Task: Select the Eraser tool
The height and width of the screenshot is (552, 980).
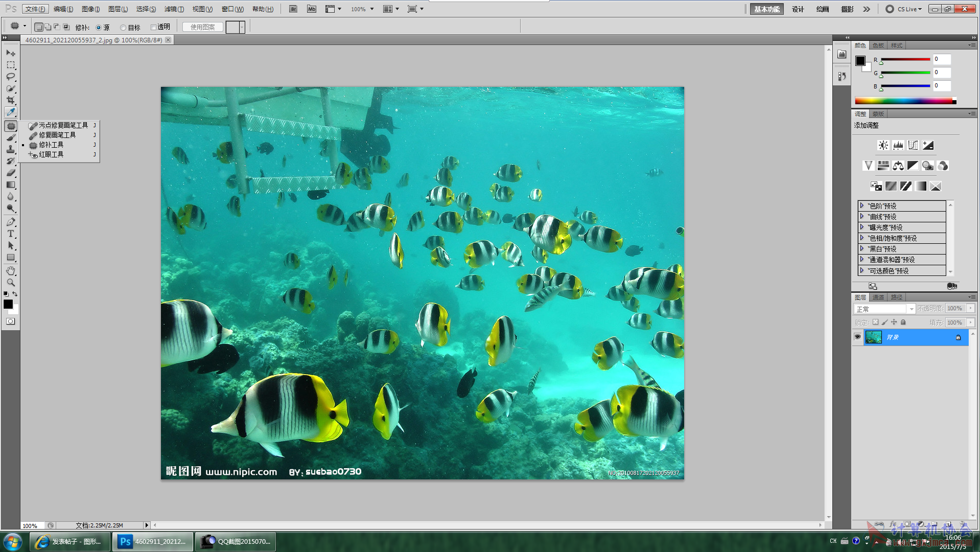Action: [x=11, y=173]
